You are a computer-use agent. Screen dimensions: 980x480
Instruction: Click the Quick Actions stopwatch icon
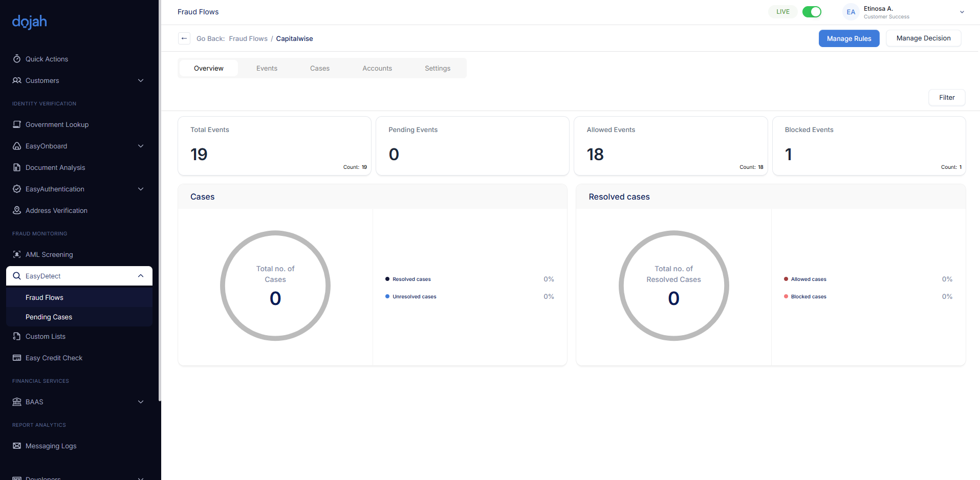pos(17,59)
